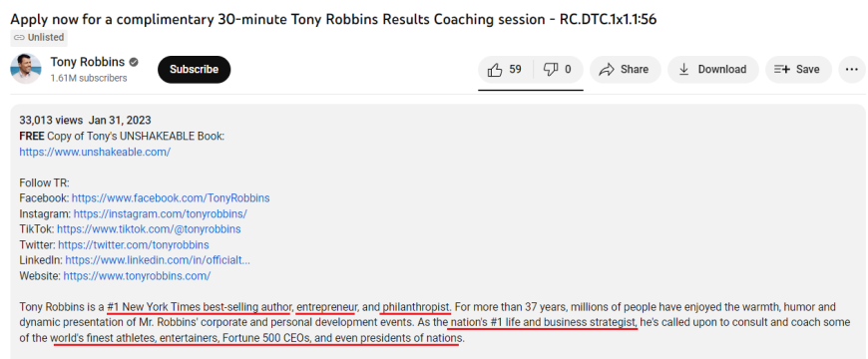Open the Facebook TonyRobbins link
Screen dimensions: 868x359
tap(171, 198)
